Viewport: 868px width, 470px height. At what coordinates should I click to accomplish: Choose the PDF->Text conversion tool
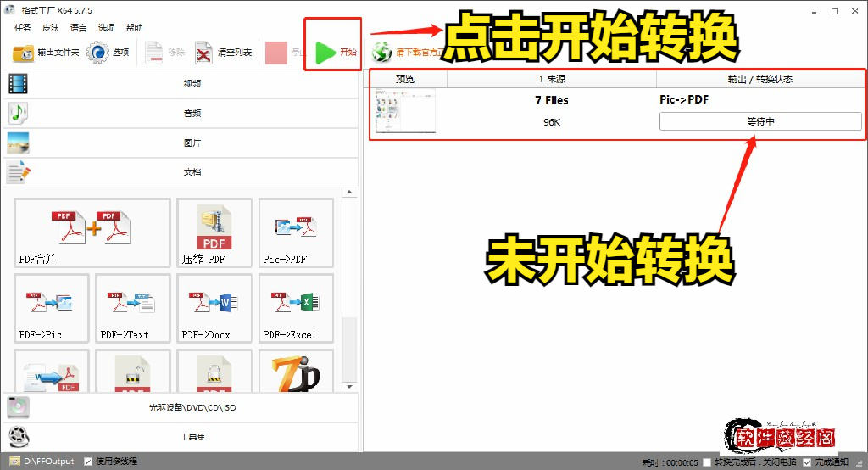pos(133,308)
